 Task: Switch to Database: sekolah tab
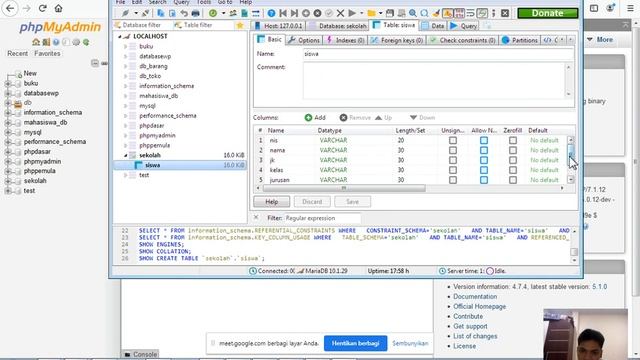coord(338,26)
